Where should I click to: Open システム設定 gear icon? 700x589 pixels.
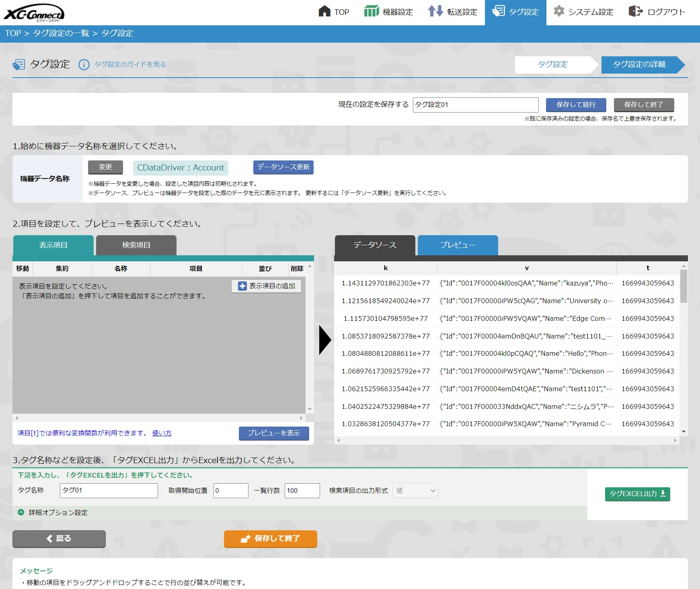click(x=559, y=11)
